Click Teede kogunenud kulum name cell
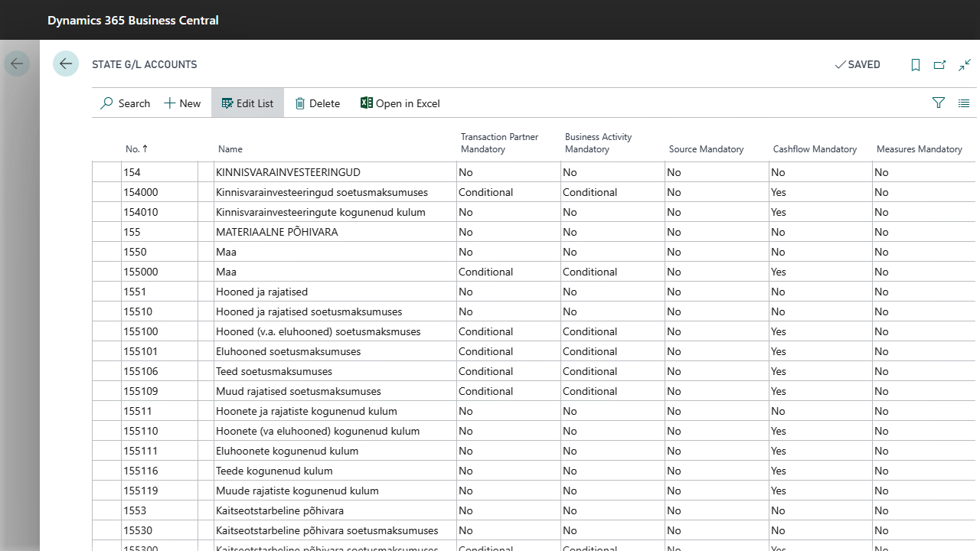The height and width of the screenshot is (551, 980). coord(334,471)
